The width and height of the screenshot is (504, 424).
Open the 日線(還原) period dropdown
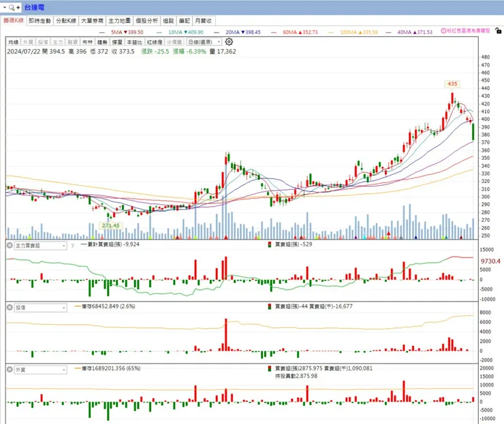[204, 42]
